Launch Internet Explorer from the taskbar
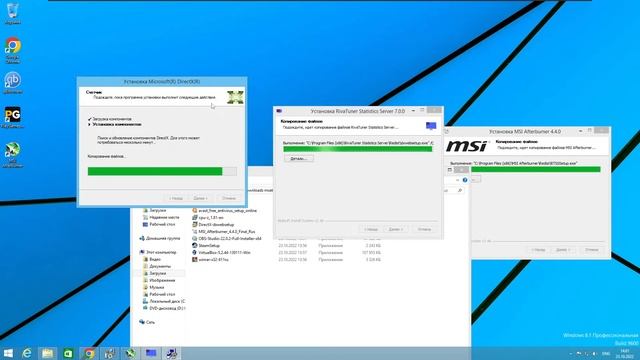This screenshot has width=640, height=360. (27, 353)
